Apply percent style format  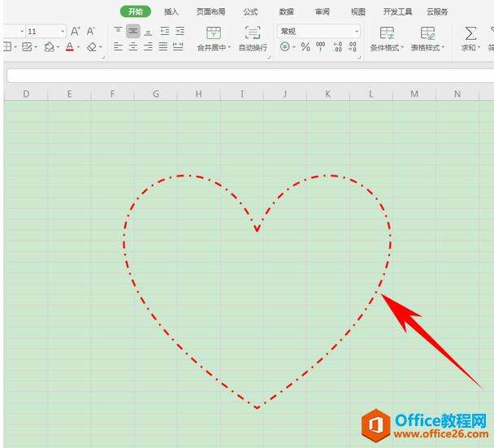[305, 47]
